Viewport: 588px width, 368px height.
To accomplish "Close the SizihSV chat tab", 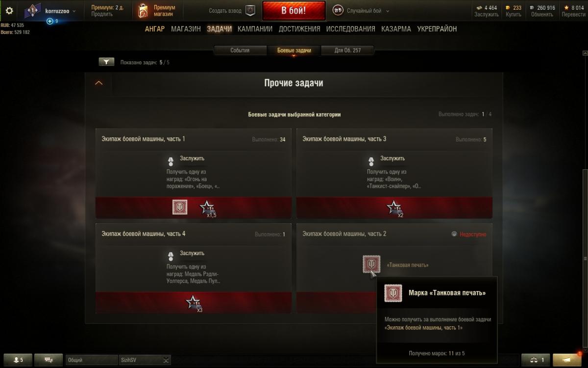I will pos(166,360).
